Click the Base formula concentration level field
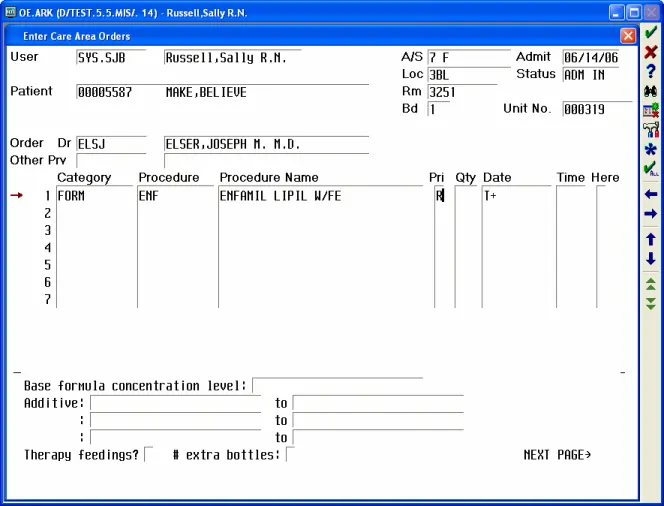 coord(338,385)
